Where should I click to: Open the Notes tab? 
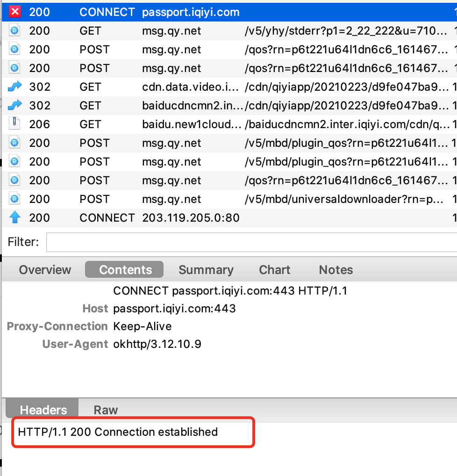pyautogui.click(x=336, y=270)
